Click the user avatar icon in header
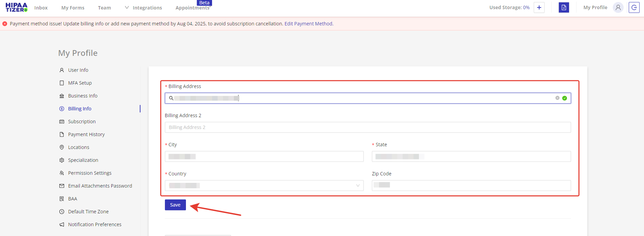This screenshot has height=236, width=644. point(618,7)
